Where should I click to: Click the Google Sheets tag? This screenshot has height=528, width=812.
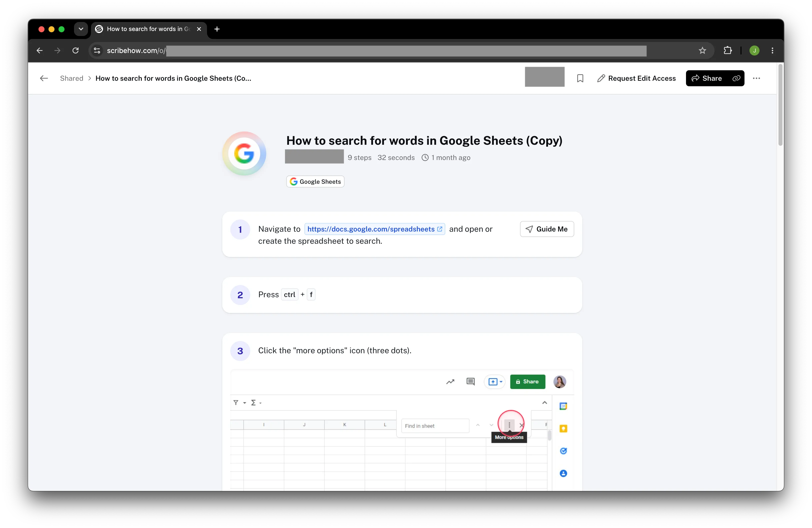coord(315,181)
